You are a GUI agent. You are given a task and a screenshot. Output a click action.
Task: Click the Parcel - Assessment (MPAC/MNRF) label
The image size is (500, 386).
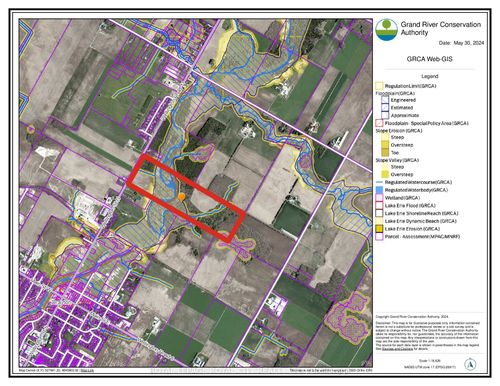click(x=422, y=237)
